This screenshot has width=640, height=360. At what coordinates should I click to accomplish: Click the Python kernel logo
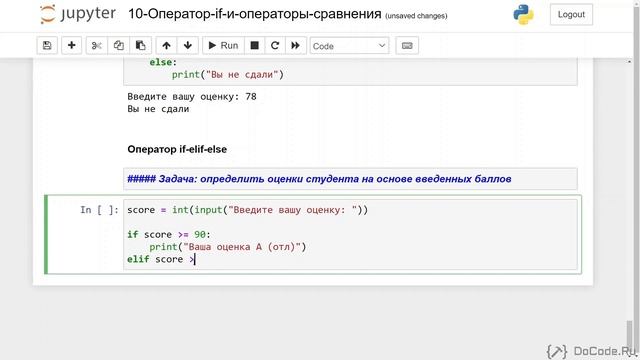(523, 14)
